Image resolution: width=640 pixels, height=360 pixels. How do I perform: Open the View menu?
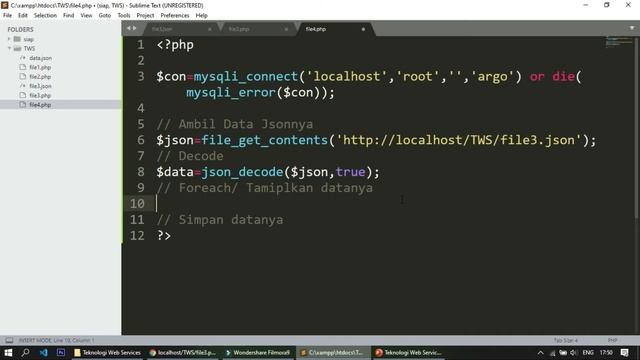[x=86, y=15]
